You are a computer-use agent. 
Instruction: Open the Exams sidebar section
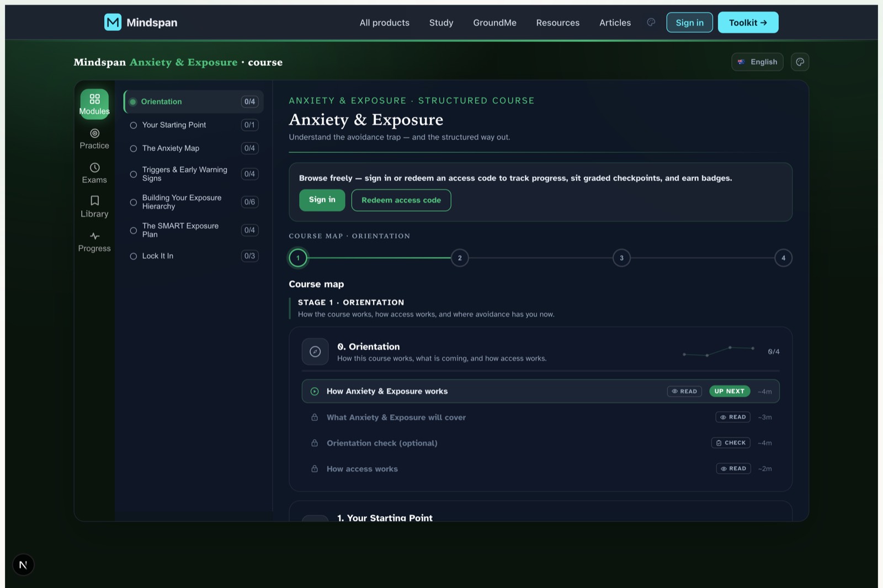coord(94,173)
